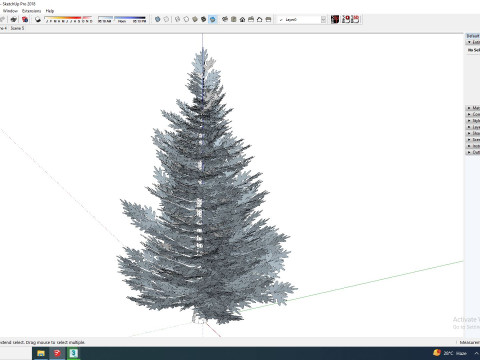480x360 pixels.
Task: Set the camera to Back view
Action: (x=260, y=19)
